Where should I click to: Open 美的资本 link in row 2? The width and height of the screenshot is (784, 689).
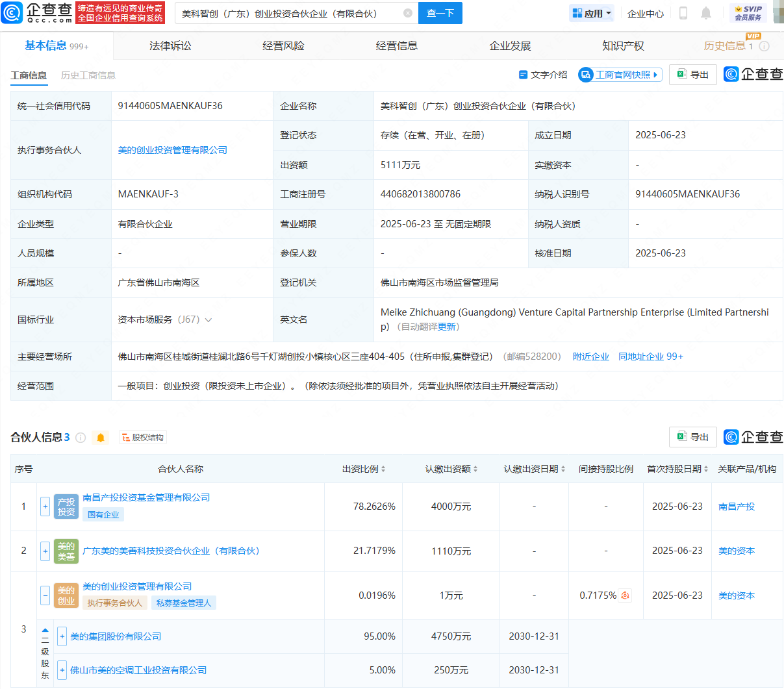tap(737, 551)
